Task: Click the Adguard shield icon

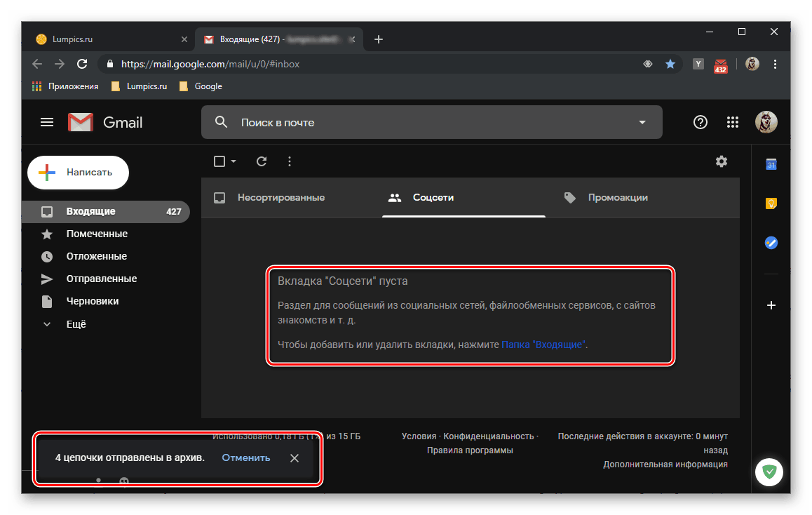Action: tap(769, 472)
